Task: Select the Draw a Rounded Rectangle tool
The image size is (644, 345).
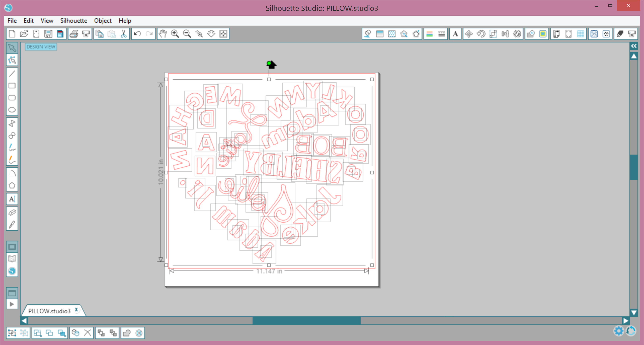Action: pyautogui.click(x=12, y=98)
